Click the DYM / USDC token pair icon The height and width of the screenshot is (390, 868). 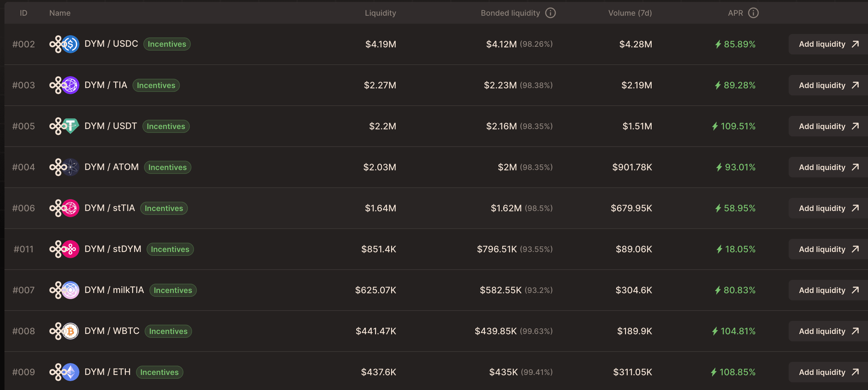tap(64, 44)
